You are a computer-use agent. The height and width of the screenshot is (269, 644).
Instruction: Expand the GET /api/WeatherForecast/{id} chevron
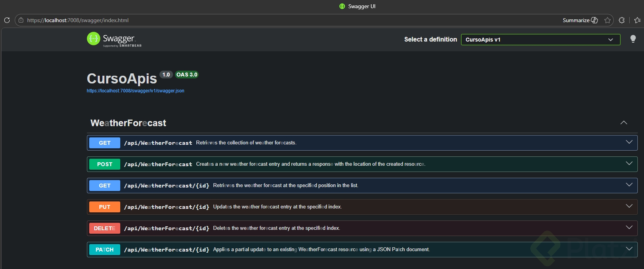click(629, 185)
